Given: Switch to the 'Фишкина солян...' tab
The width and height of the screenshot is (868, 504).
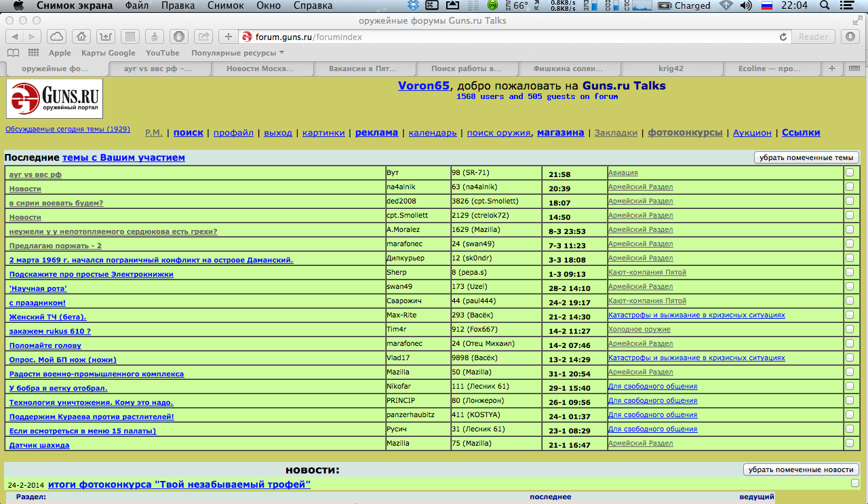Looking at the screenshot, I should (x=569, y=69).
